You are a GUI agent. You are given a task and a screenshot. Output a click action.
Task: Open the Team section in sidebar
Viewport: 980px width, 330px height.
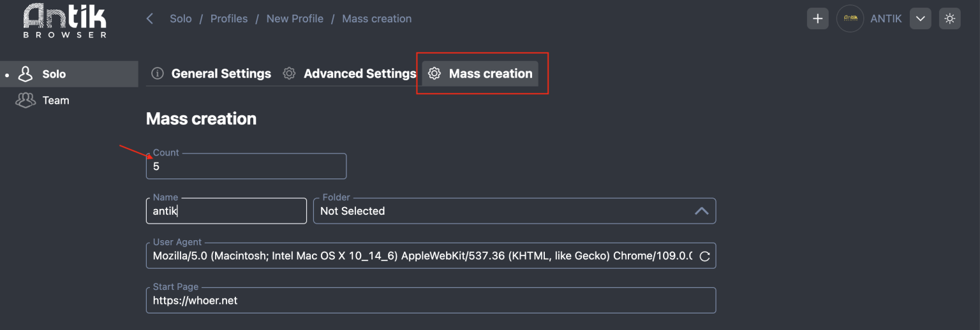tap(56, 100)
